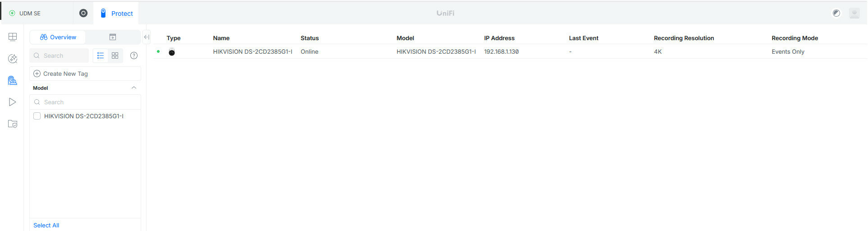Click the help question mark icon
This screenshot has width=868, height=231.
134,55
